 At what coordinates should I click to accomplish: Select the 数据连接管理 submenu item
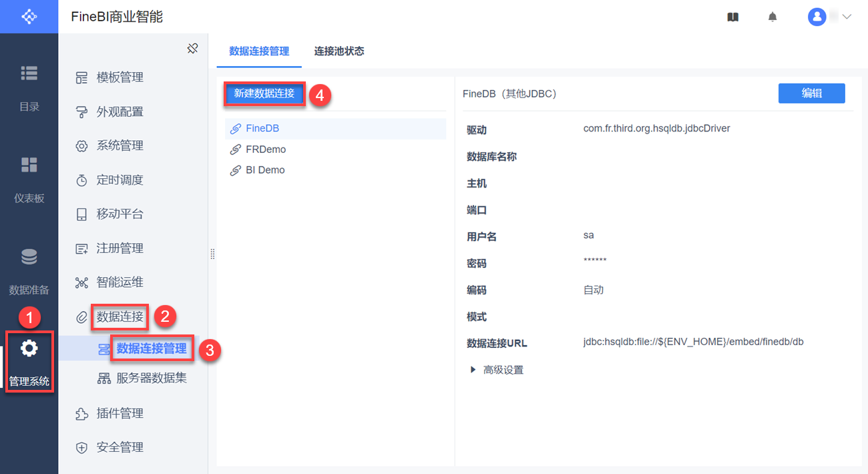152,348
